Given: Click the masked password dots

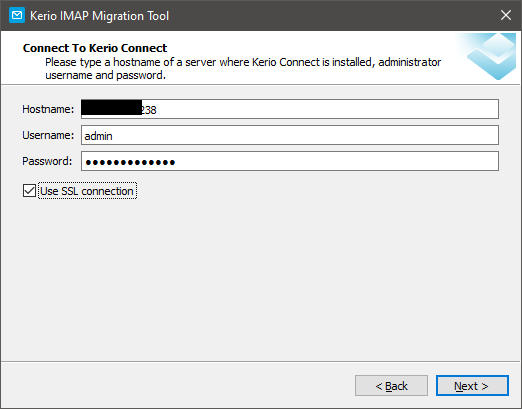Looking at the screenshot, I should (x=130, y=162).
